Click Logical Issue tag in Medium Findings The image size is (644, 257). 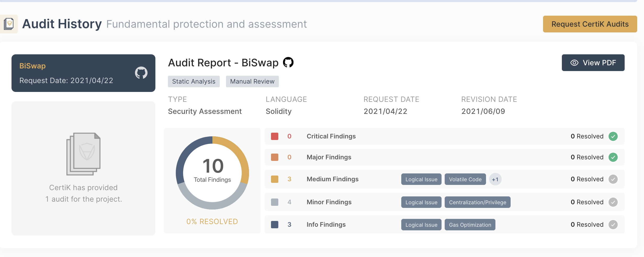421,179
